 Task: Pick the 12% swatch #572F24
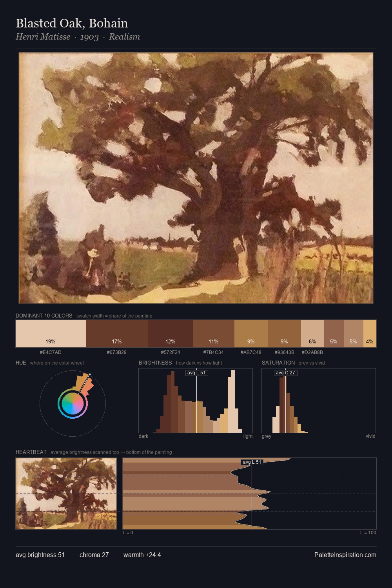[x=171, y=334]
